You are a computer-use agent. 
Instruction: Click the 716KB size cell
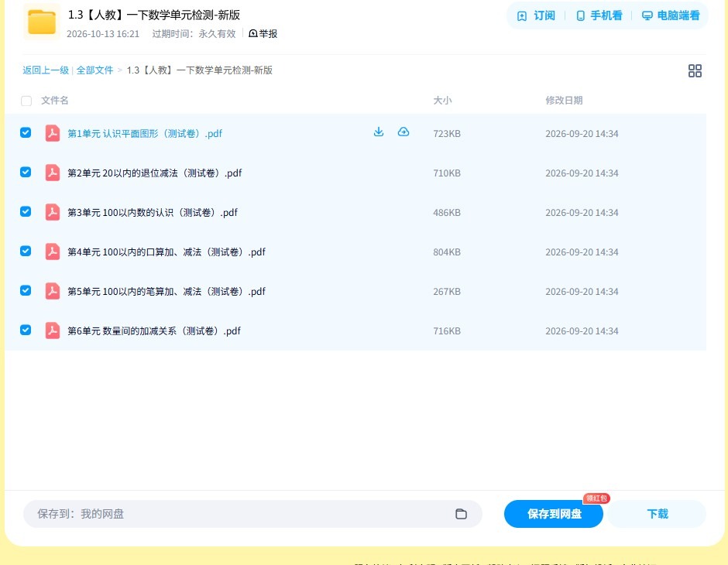tap(447, 330)
